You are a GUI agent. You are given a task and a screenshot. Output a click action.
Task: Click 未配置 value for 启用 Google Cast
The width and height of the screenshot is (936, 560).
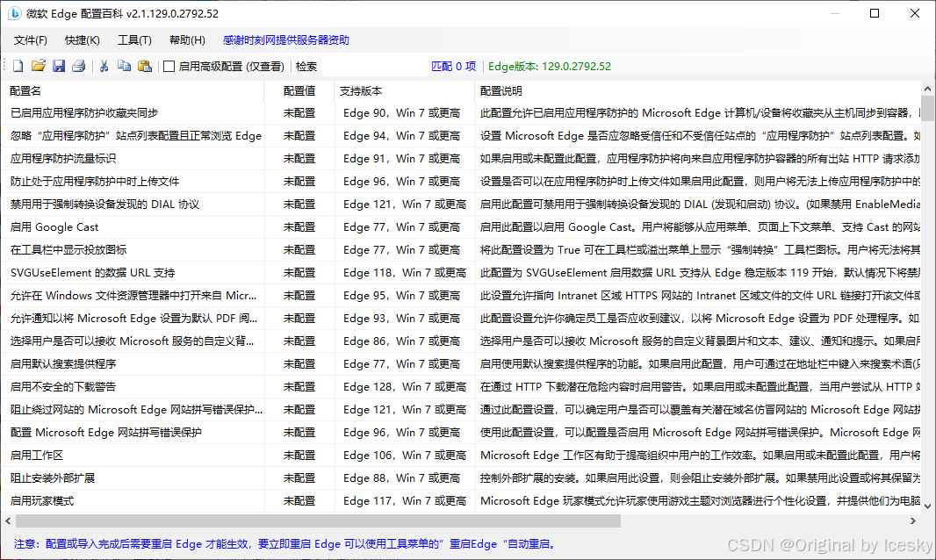click(x=299, y=226)
